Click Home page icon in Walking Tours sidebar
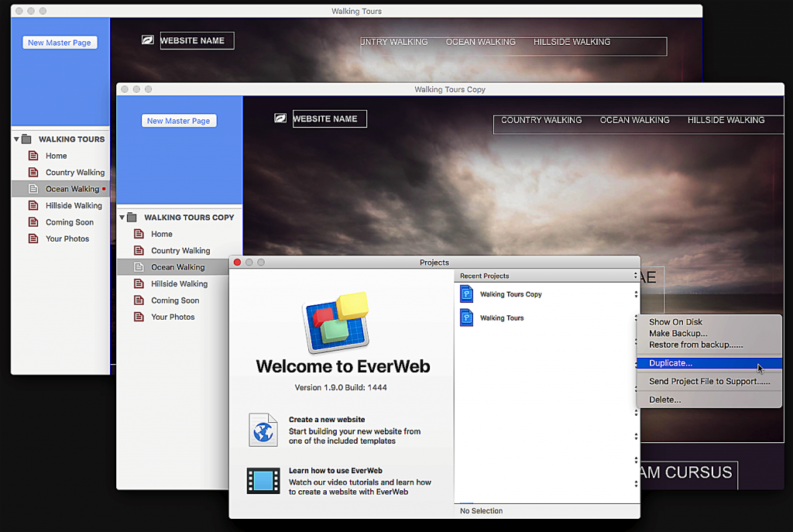The width and height of the screenshot is (793, 532). pyautogui.click(x=33, y=156)
